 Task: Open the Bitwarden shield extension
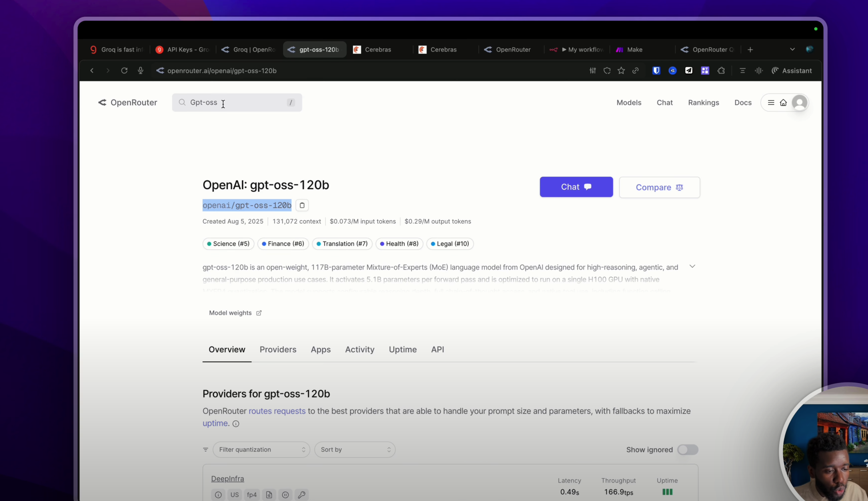pyautogui.click(x=656, y=71)
